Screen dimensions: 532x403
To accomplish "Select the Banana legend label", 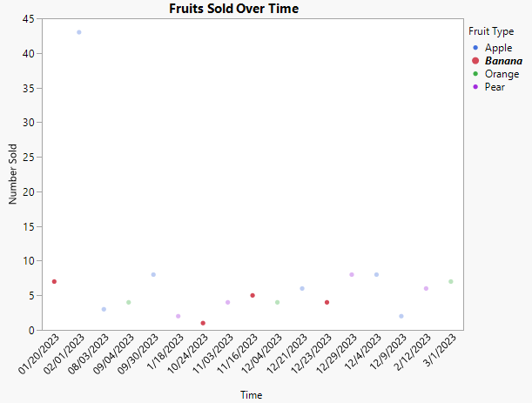I will pyautogui.click(x=503, y=61).
